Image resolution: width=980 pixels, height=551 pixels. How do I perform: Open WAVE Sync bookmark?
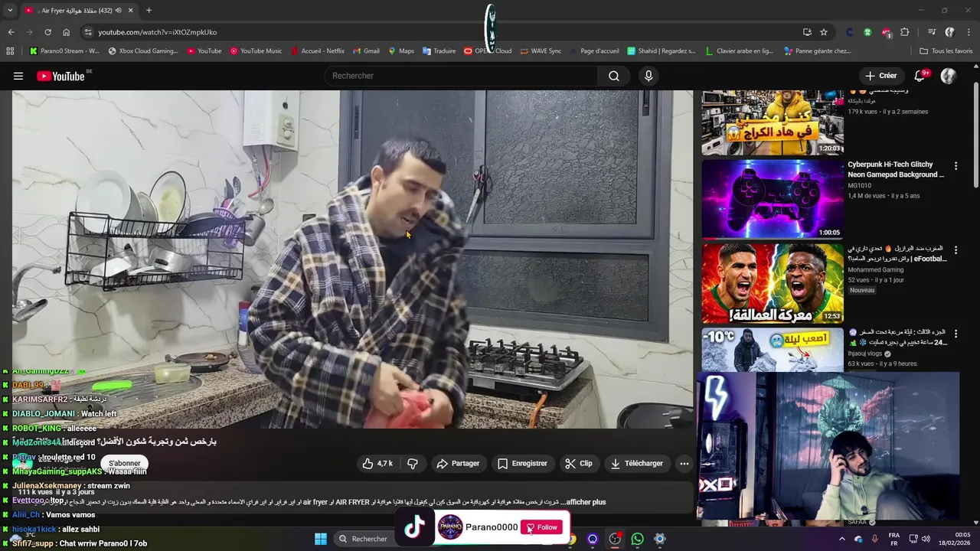click(x=540, y=51)
